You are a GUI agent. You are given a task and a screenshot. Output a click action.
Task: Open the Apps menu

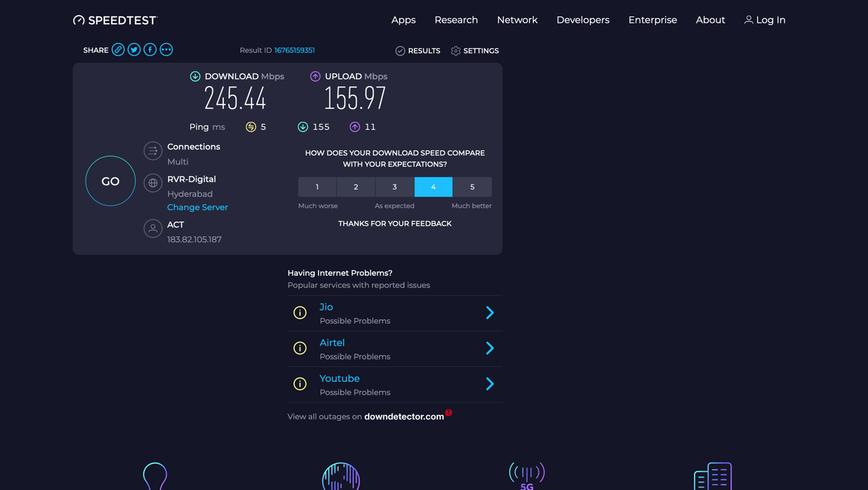click(403, 20)
